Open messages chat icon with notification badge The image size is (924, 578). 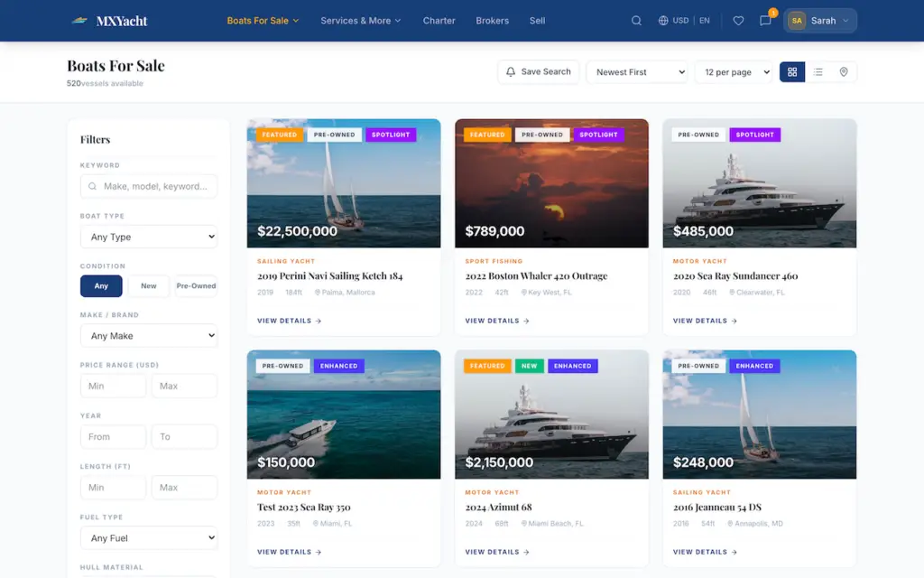click(765, 21)
